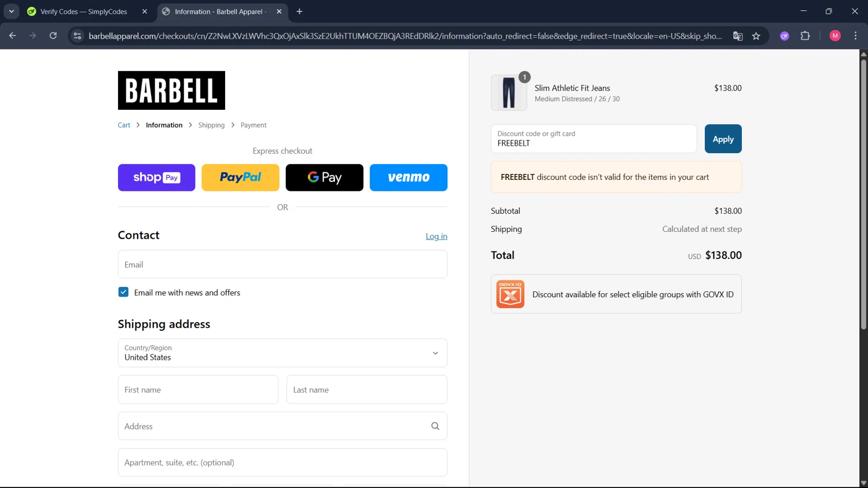Click the discount code field with FREEBELT
Image resolution: width=868 pixels, height=488 pixels.
[x=594, y=139]
